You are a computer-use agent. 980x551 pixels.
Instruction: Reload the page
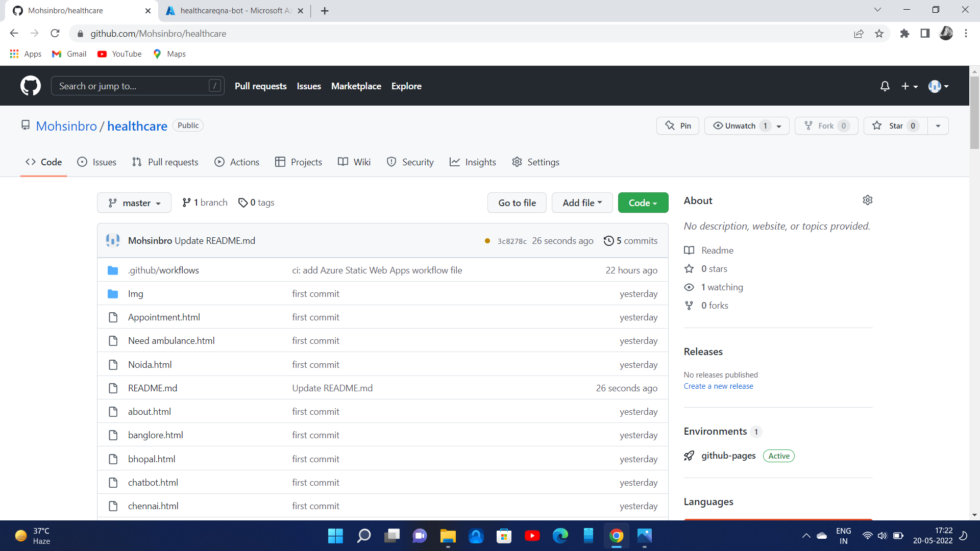(x=55, y=34)
